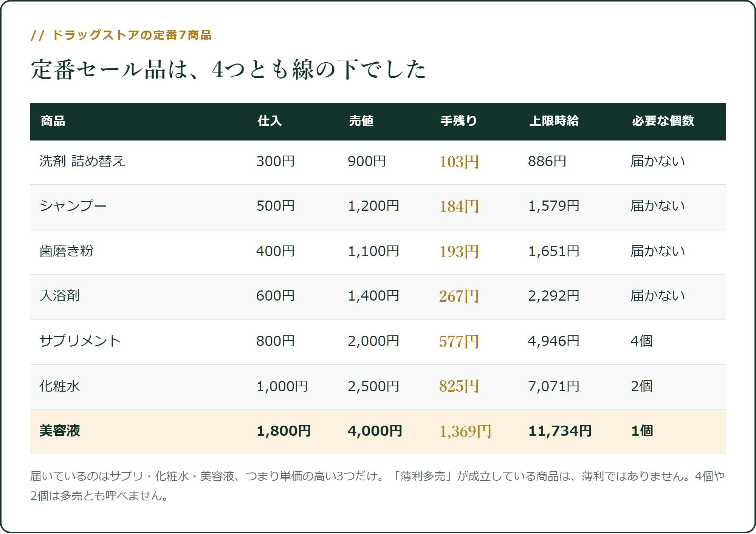Click the 2,500円 selling price cell

[373, 386]
